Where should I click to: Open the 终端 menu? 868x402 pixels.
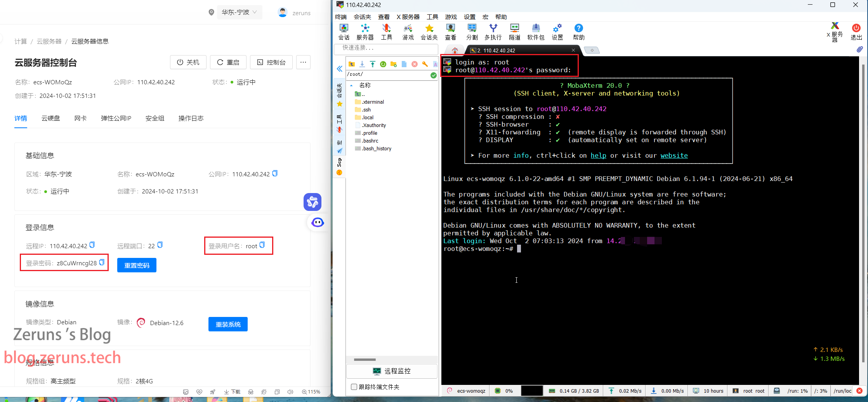pos(341,17)
